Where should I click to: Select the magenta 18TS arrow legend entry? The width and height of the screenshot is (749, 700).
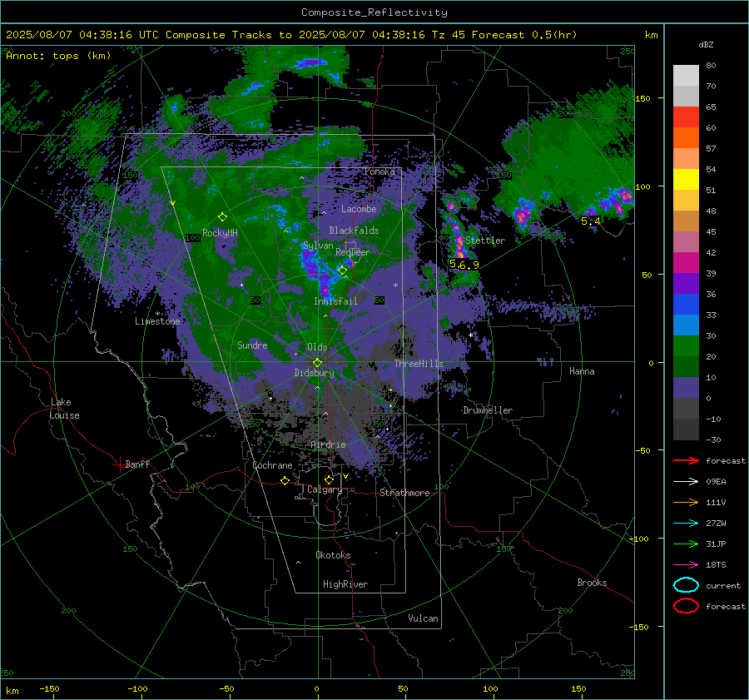coord(686,565)
